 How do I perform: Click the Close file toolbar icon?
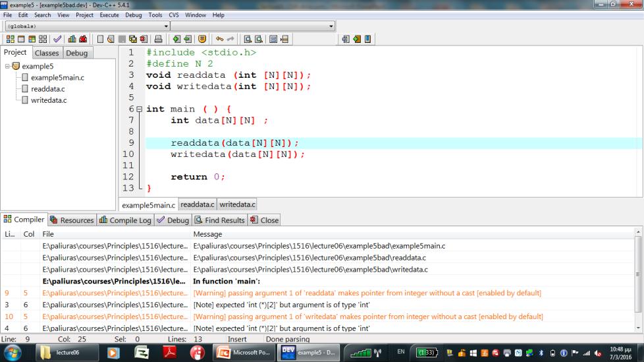point(144,39)
